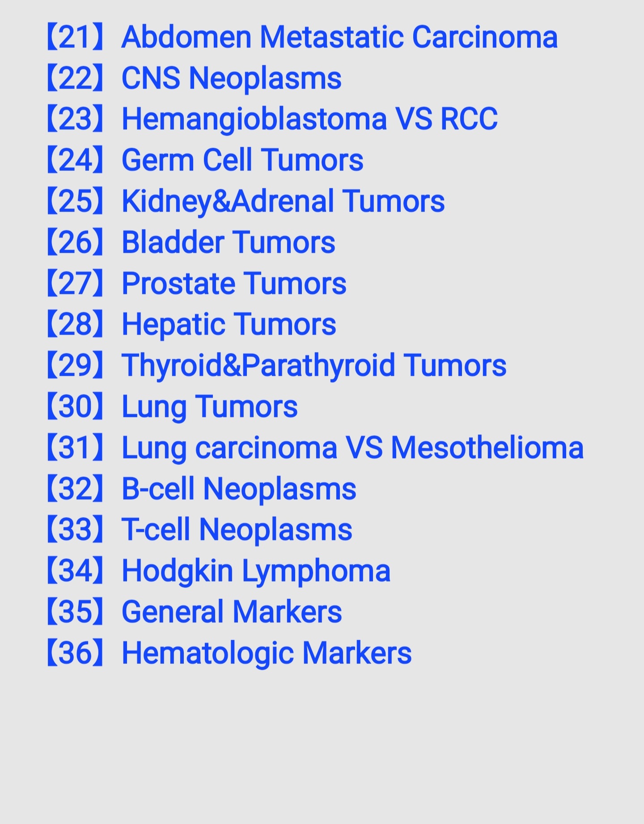Image resolution: width=644 pixels, height=824 pixels.
Task: Select Lung carcinoma VS Mesothelioma
Action: 352,448
